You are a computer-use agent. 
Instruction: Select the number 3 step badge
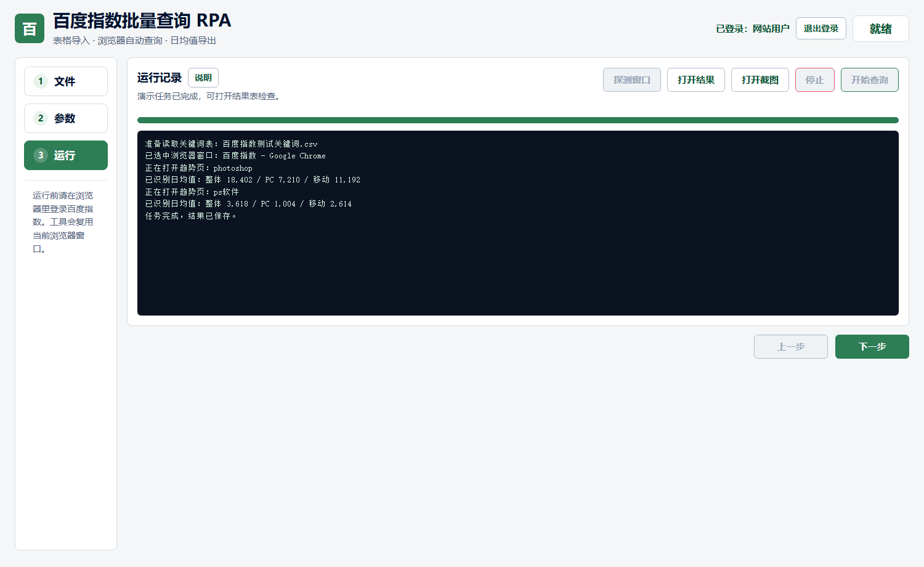[41, 155]
